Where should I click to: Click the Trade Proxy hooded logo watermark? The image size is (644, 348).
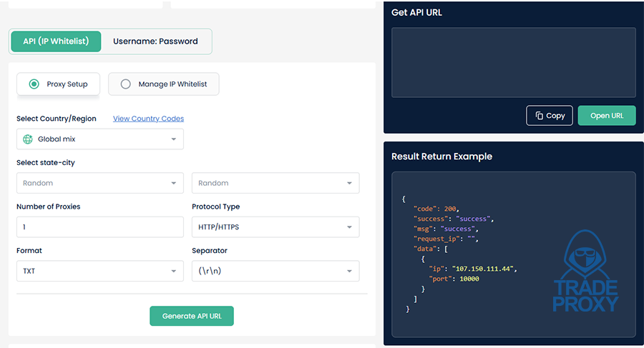click(585, 270)
